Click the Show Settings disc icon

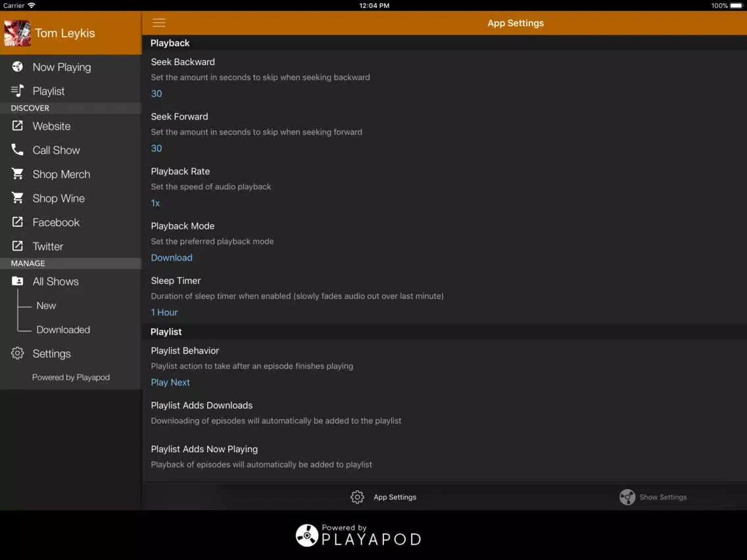[x=627, y=497]
